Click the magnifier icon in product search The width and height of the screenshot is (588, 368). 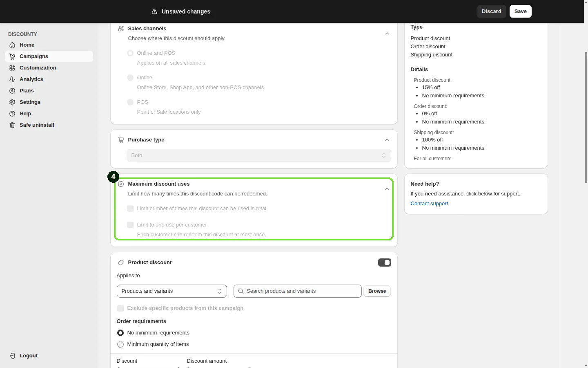point(241,291)
